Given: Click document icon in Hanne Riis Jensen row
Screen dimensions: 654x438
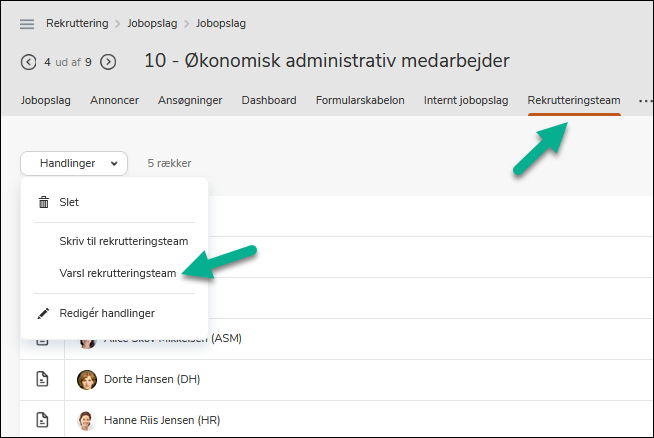Looking at the screenshot, I should pos(42,420).
